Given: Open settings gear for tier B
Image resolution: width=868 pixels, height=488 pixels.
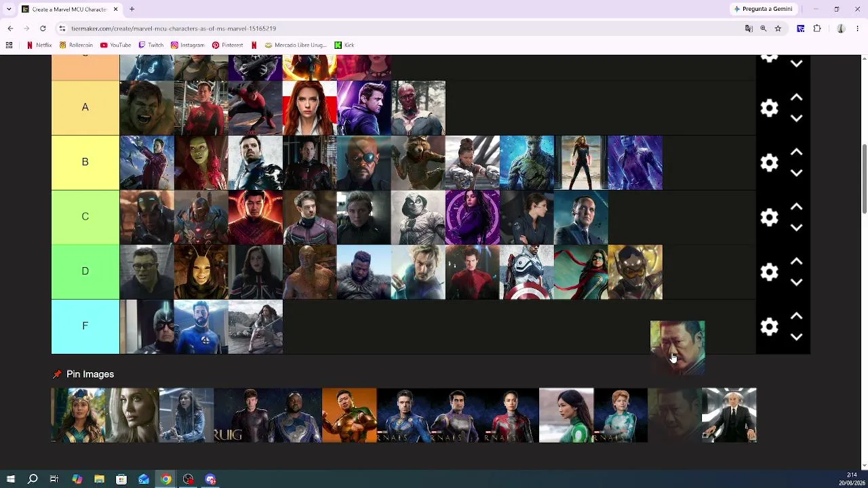Looking at the screenshot, I should tap(769, 163).
